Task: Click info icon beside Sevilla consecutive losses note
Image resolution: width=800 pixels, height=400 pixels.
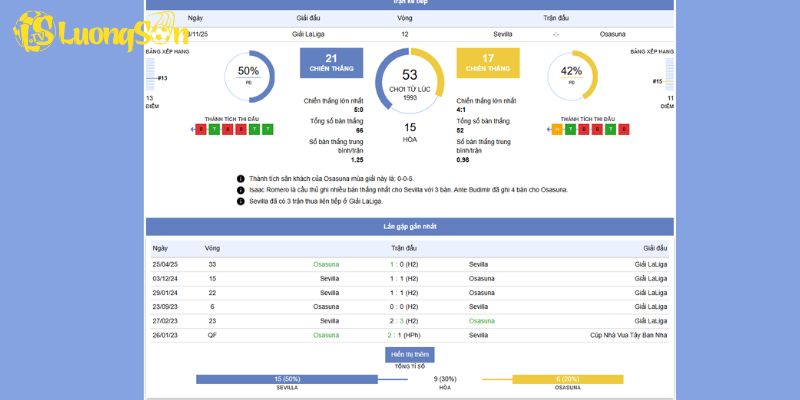Action: click(x=241, y=201)
